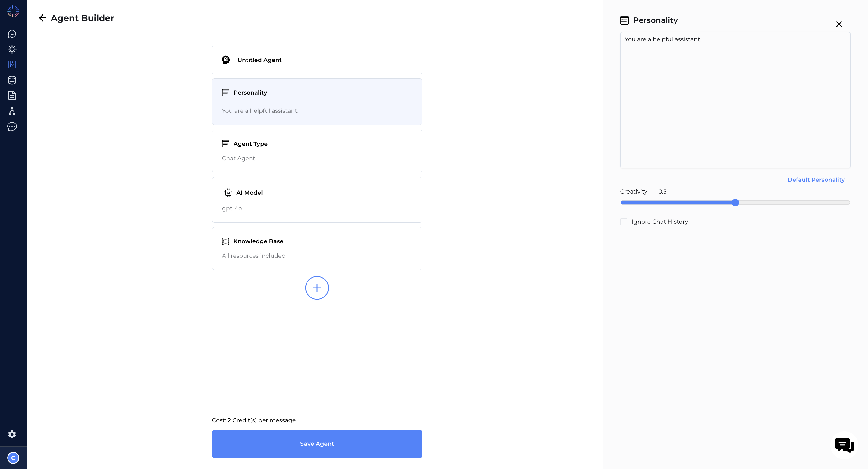Screen dimensions: 868x469
Task: Click the Personality section icon
Action: 226,93
